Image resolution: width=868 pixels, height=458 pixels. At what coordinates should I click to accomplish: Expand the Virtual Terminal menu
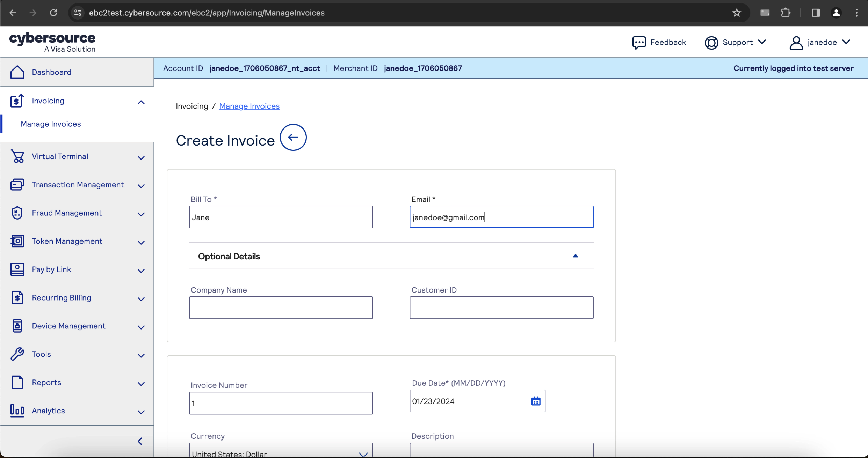tap(141, 157)
